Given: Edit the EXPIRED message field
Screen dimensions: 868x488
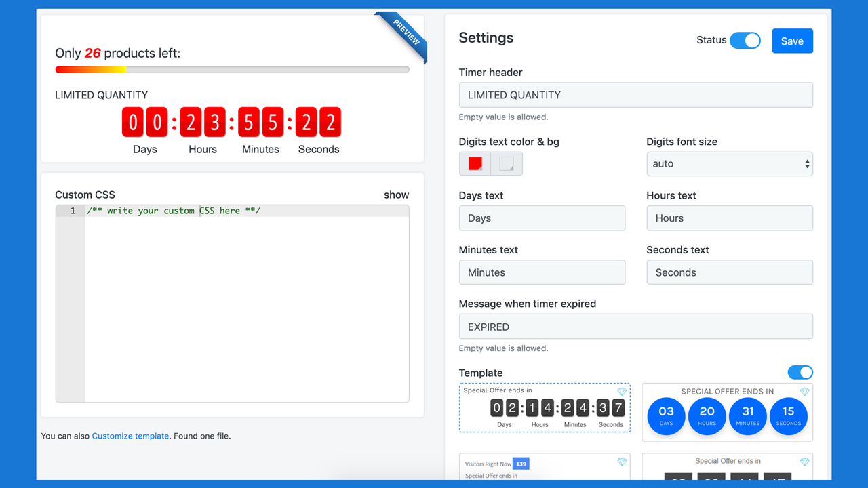Looking at the screenshot, I should (635, 326).
